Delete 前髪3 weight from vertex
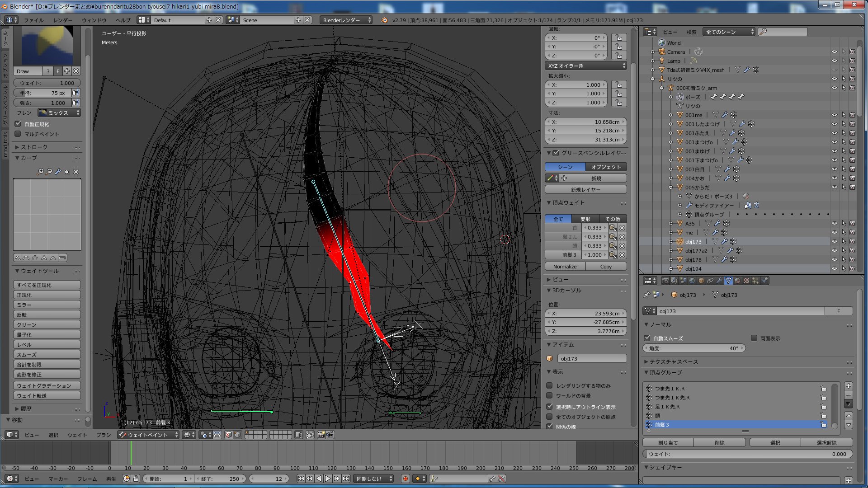 pos(623,255)
